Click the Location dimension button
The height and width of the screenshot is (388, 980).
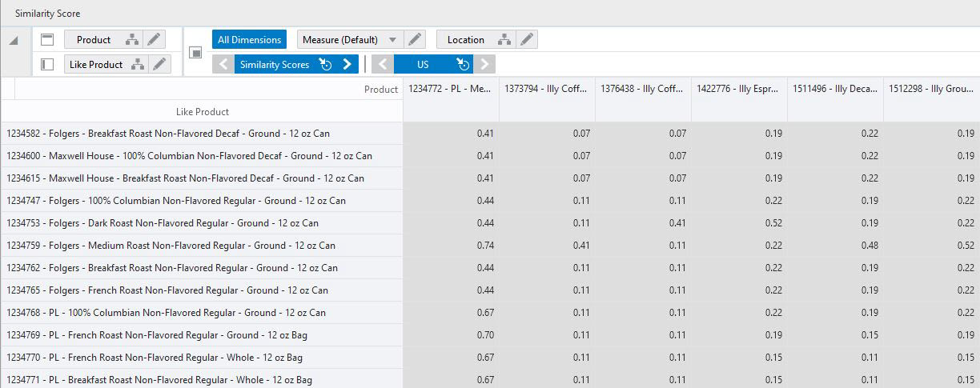point(465,40)
